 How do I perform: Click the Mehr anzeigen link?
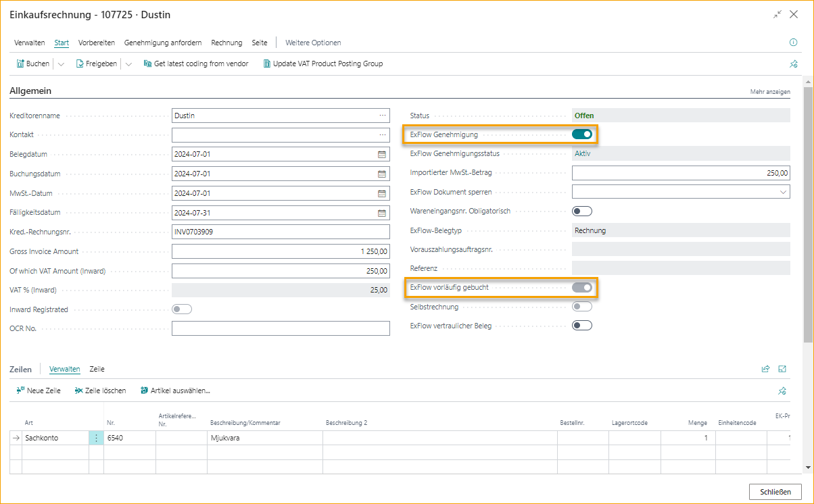(770, 91)
